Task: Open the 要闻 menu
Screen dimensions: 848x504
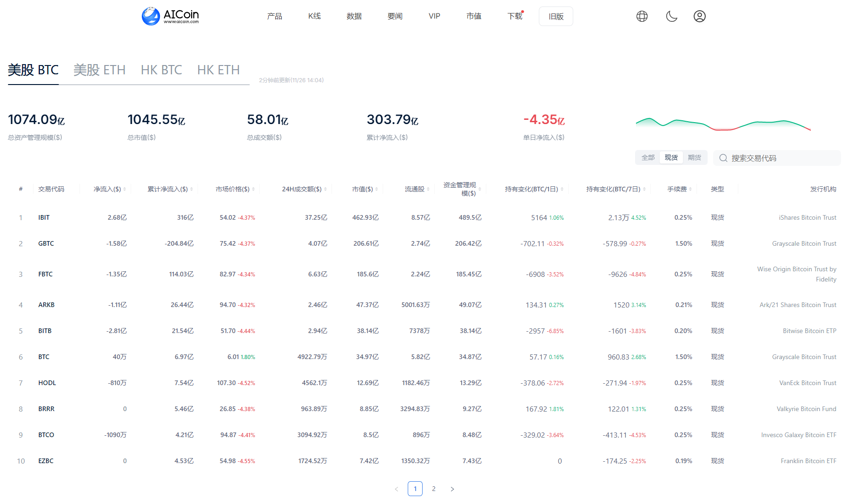Action: point(395,16)
